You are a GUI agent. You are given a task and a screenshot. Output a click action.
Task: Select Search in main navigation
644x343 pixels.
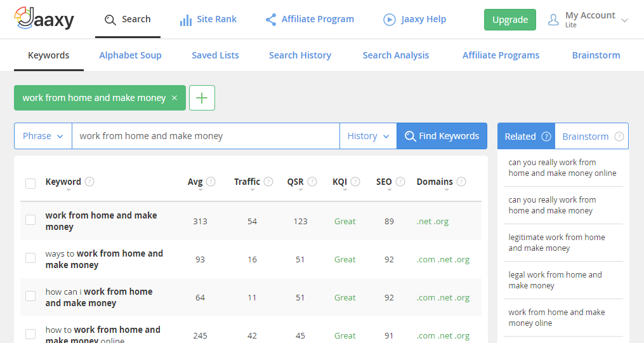click(x=128, y=19)
